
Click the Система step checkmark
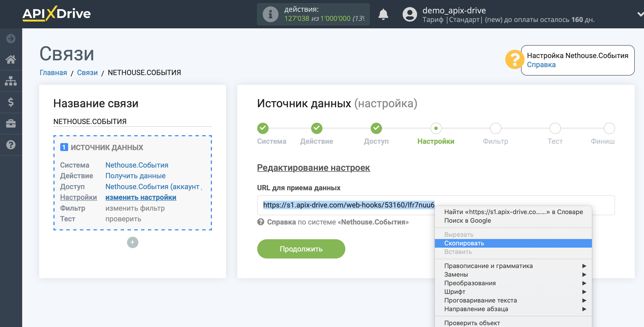pos(262,128)
